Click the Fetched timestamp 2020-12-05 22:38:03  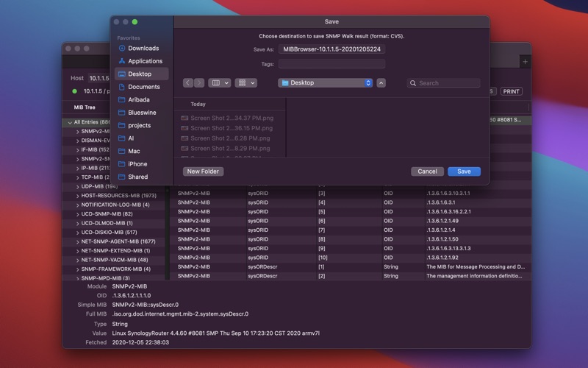coord(140,342)
